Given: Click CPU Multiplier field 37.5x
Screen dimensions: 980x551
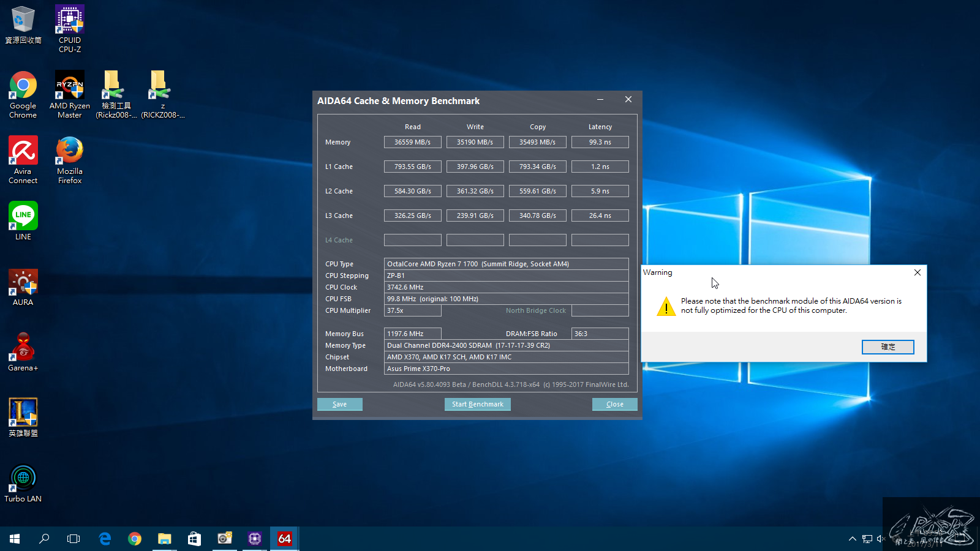Looking at the screenshot, I should (x=413, y=310).
